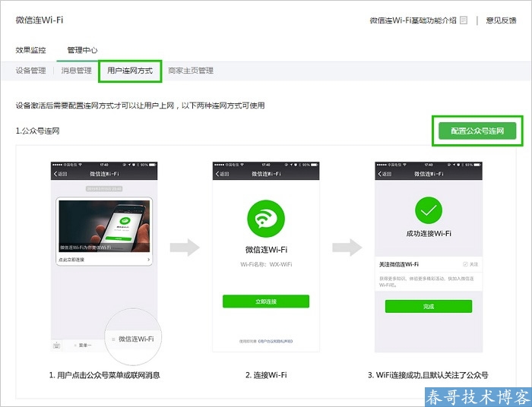Click 返回 back arrow in second phone
This screenshot has width=532, height=407.
coord(222,174)
